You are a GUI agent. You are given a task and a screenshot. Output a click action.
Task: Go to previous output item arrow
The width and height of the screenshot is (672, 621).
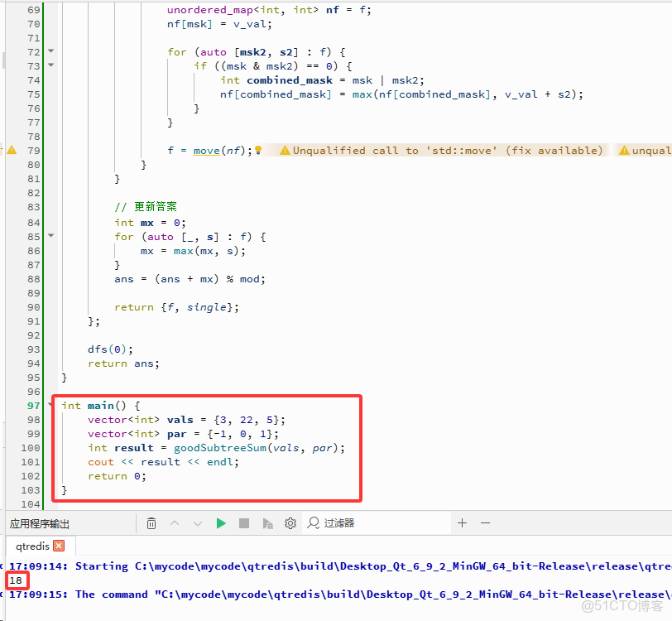pyautogui.click(x=175, y=523)
